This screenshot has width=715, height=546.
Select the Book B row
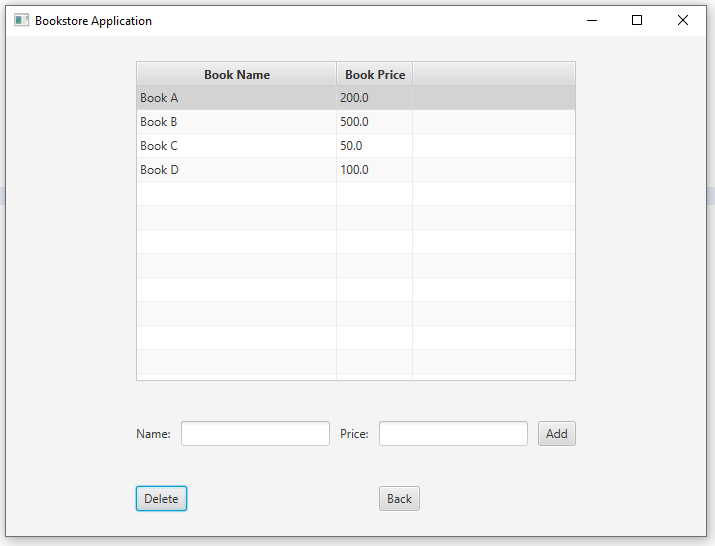(x=356, y=122)
